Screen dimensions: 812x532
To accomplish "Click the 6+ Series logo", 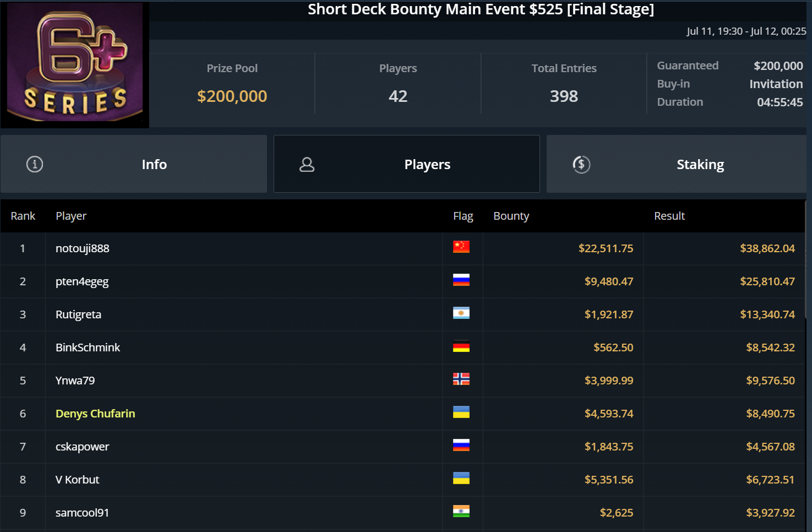I will (x=75, y=64).
